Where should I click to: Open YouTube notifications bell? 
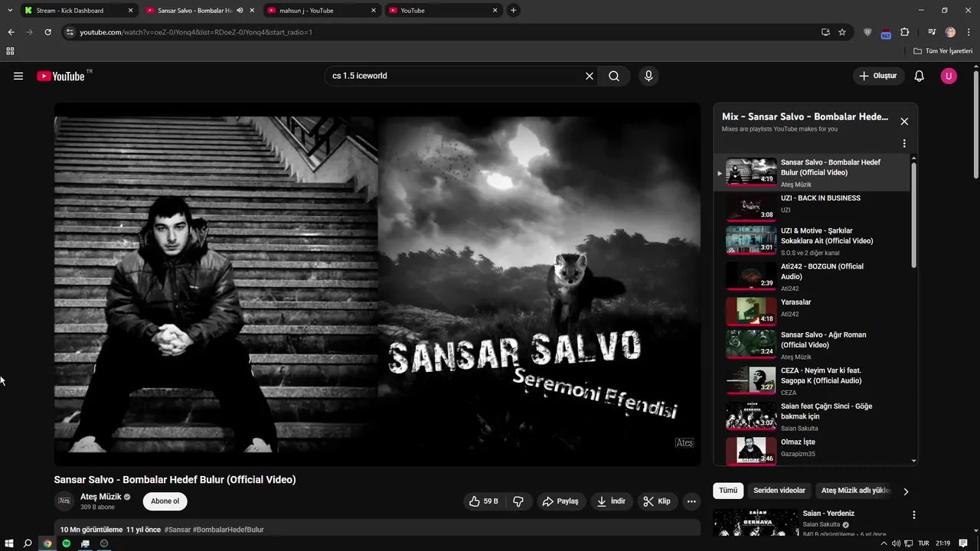pos(920,76)
